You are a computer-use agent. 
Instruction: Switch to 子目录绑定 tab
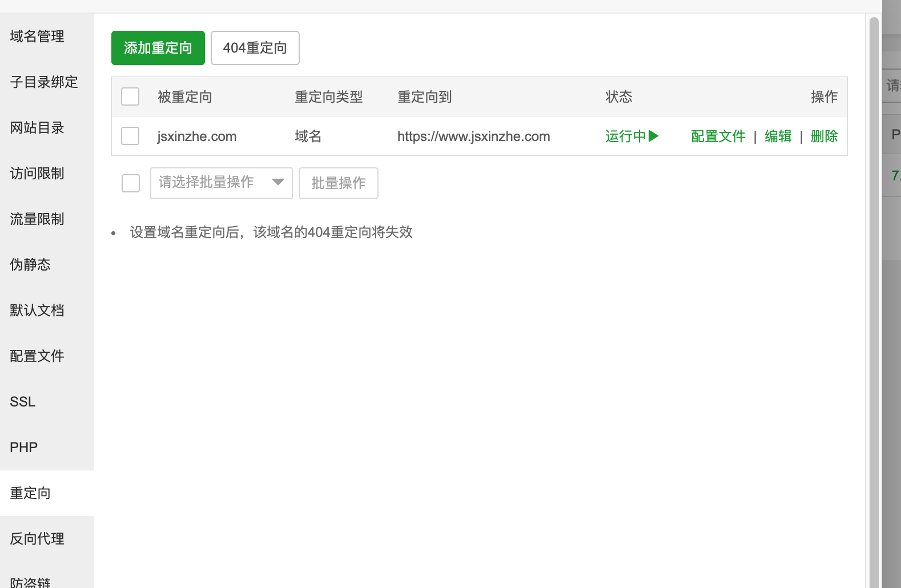(47, 82)
